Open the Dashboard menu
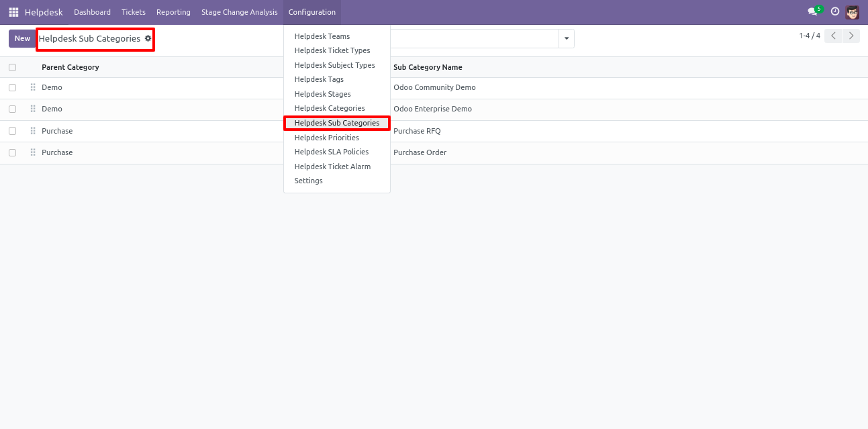Screen dimensions: 868x429 93,12
